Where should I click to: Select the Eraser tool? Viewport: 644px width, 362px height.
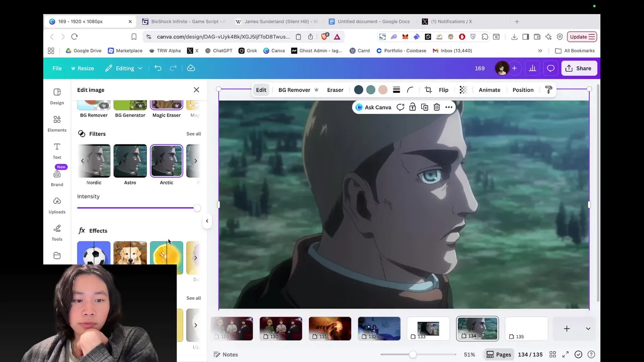pyautogui.click(x=335, y=90)
